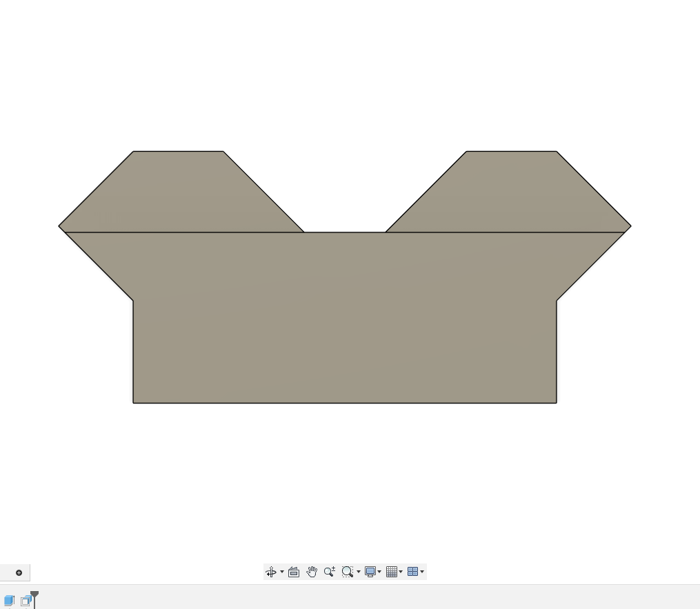Click the Viewports layout icon
The height and width of the screenshot is (609, 700).
pyautogui.click(x=413, y=572)
